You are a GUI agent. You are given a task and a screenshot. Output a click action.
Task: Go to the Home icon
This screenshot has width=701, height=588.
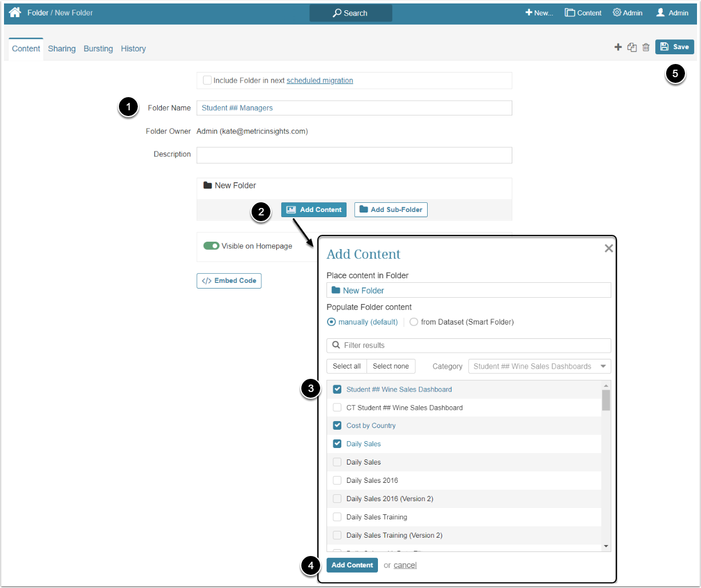(x=15, y=12)
